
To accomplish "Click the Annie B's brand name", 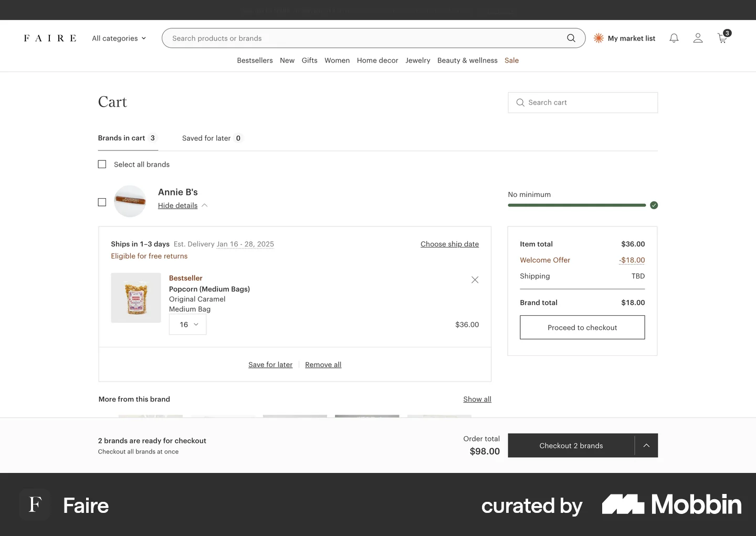I will pyautogui.click(x=178, y=192).
